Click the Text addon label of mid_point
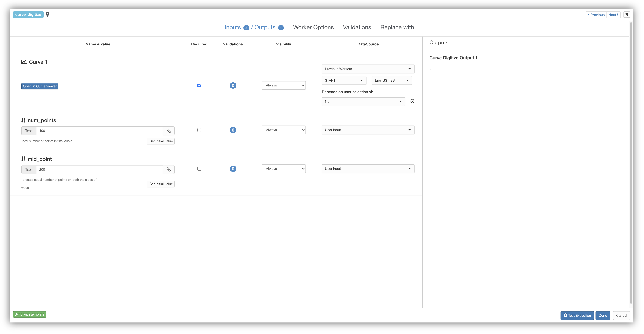 coord(29,170)
